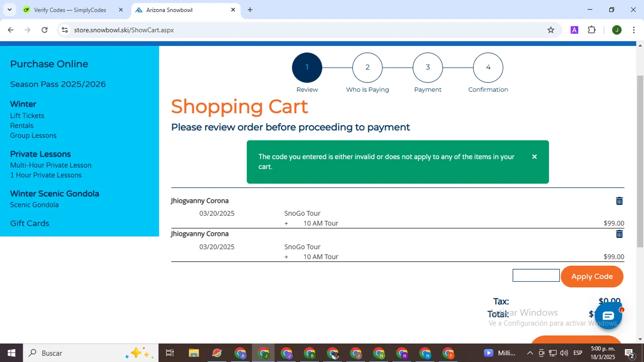
Task: Close the Verify Codes SimplyCodes tab
Action: [x=121, y=10]
